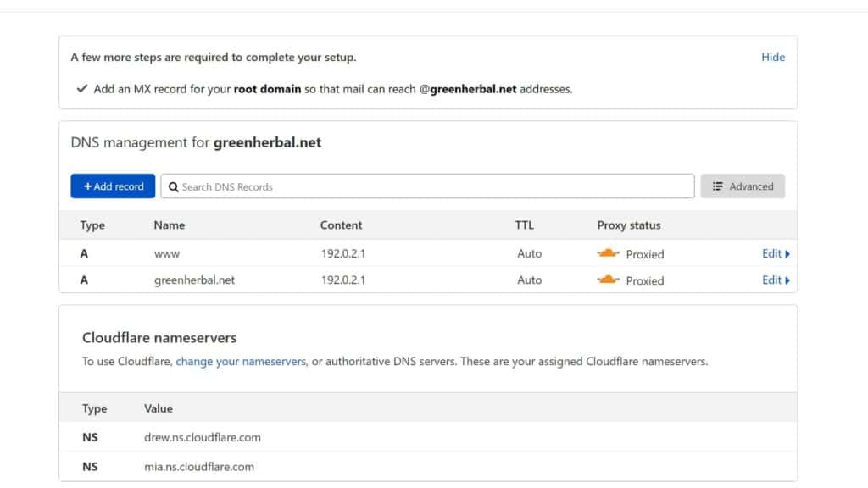Expand Edit for the www A record
868x488 pixels.
click(x=776, y=253)
